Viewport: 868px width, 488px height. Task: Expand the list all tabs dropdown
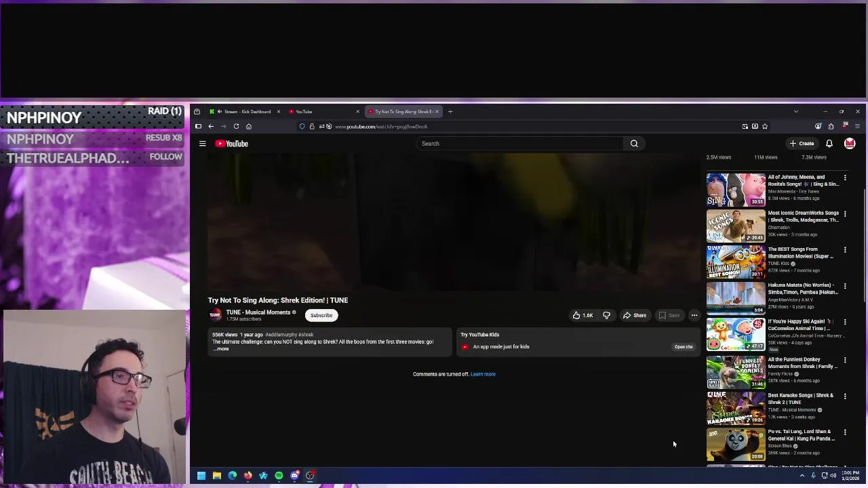796,112
